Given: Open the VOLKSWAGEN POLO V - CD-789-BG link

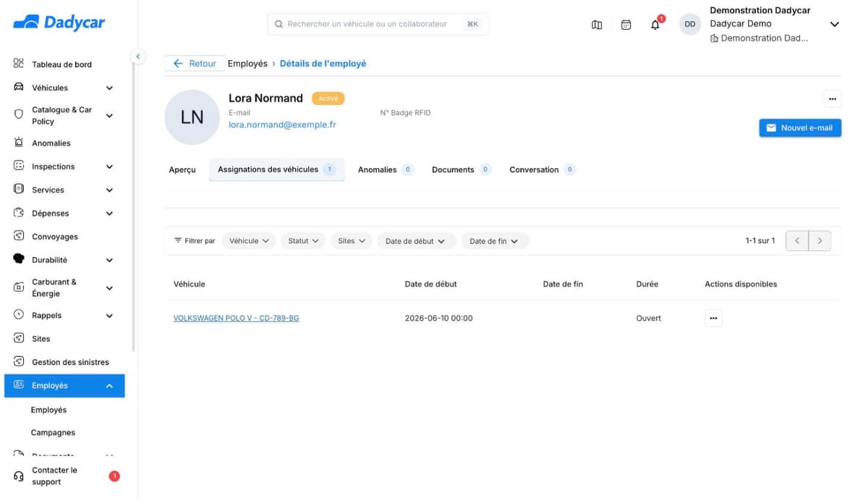Looking at the screenshot, I should click(x=236, y=319).
